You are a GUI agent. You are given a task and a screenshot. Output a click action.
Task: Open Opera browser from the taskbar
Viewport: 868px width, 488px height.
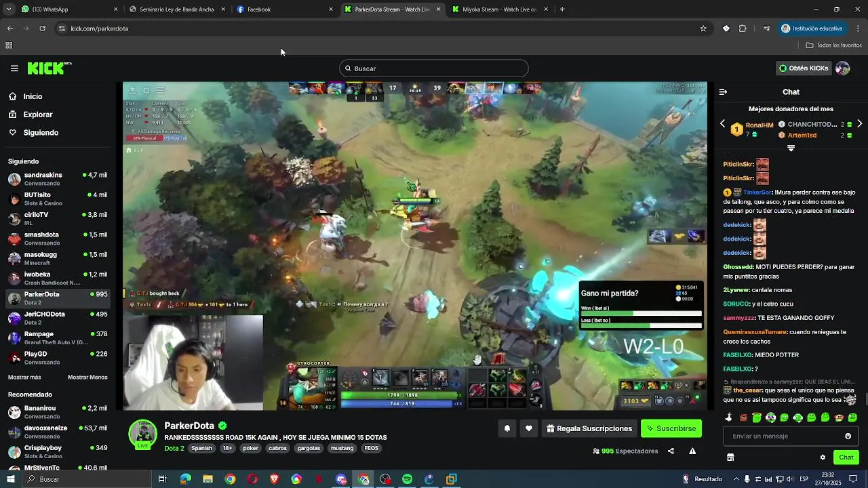[x=252, y=479]
